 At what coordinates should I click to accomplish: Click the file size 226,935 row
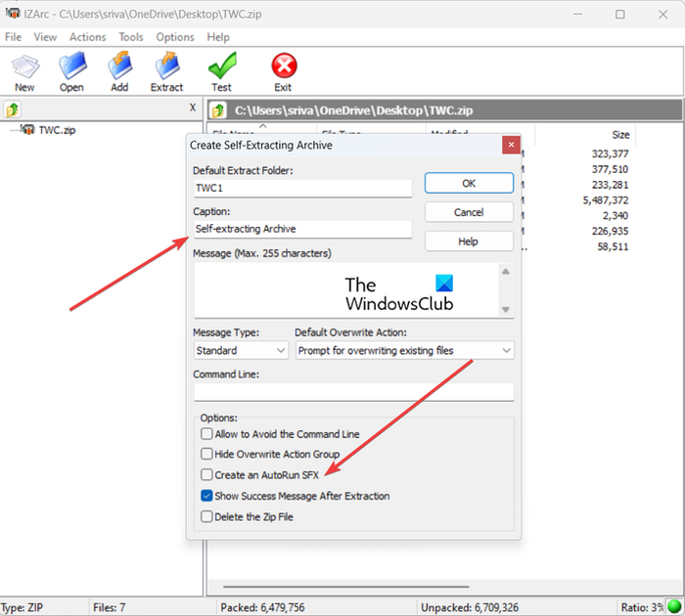tap(610, 232)
